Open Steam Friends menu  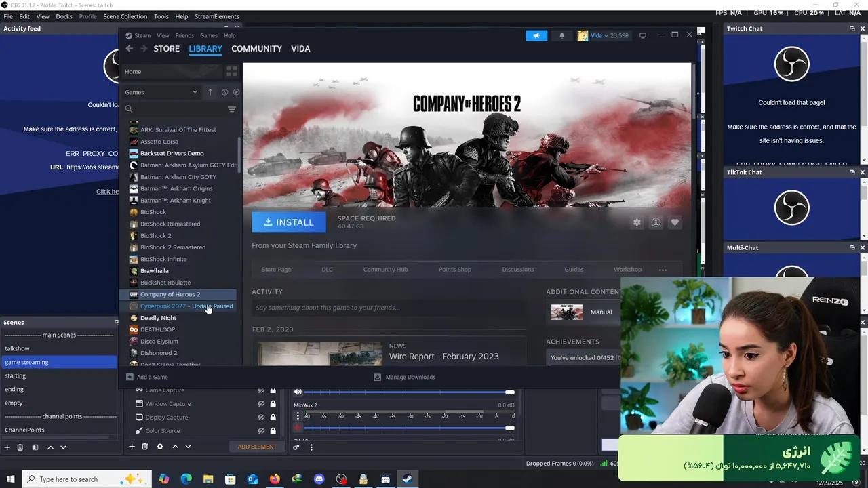coord(184,36)
